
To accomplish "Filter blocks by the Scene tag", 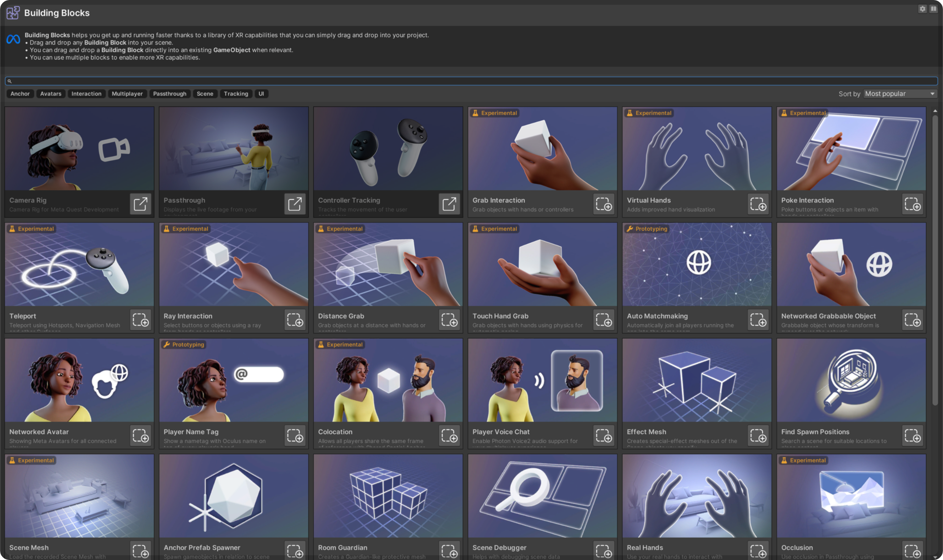I will click(x=205, y=94).
